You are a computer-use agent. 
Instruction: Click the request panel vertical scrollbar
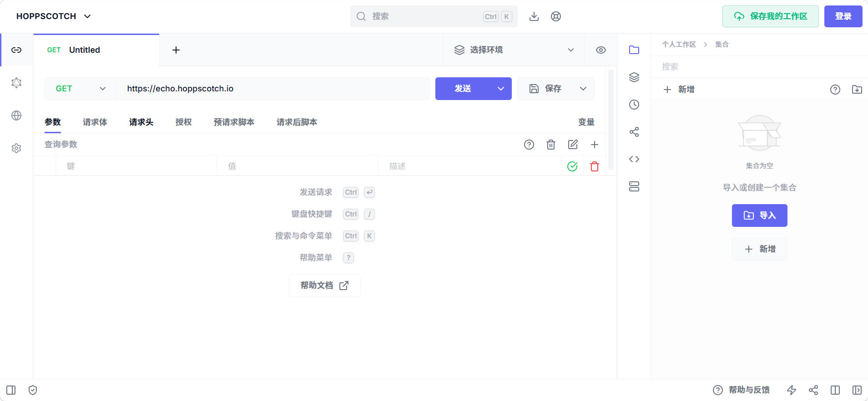click(611, 120)
